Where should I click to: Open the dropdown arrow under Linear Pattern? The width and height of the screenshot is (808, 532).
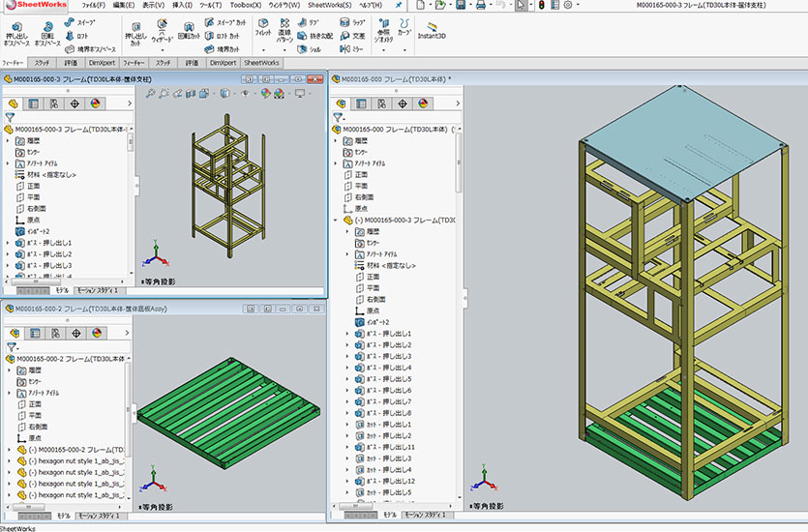[x=284, y=50]
